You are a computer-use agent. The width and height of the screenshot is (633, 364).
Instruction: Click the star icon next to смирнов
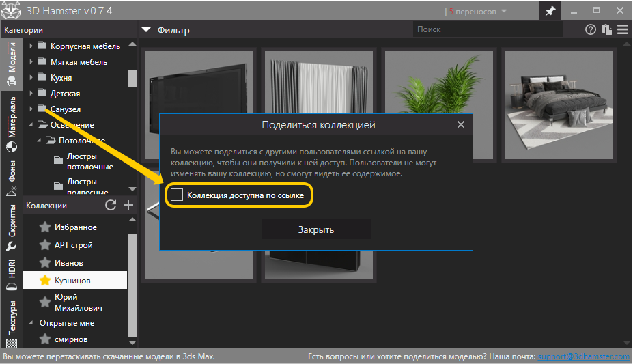pyautogui.click(x=45, y=339)
